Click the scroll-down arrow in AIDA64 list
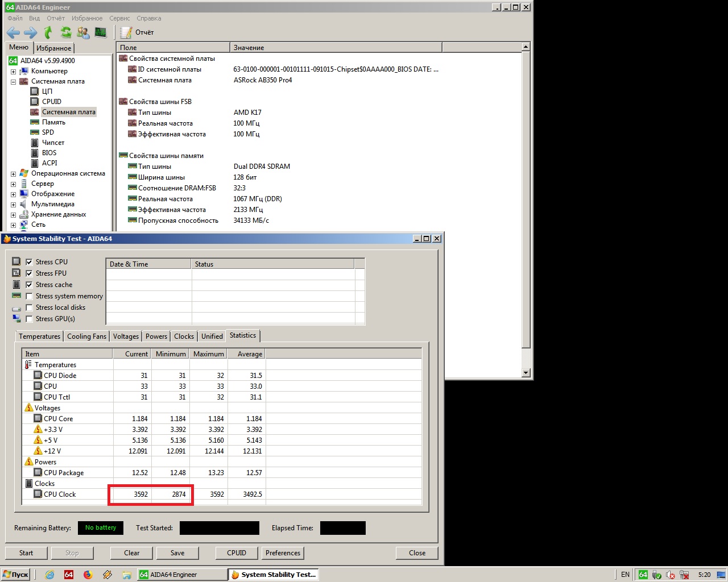The width and height of the screenshot is (728, 582). [526, 373]
